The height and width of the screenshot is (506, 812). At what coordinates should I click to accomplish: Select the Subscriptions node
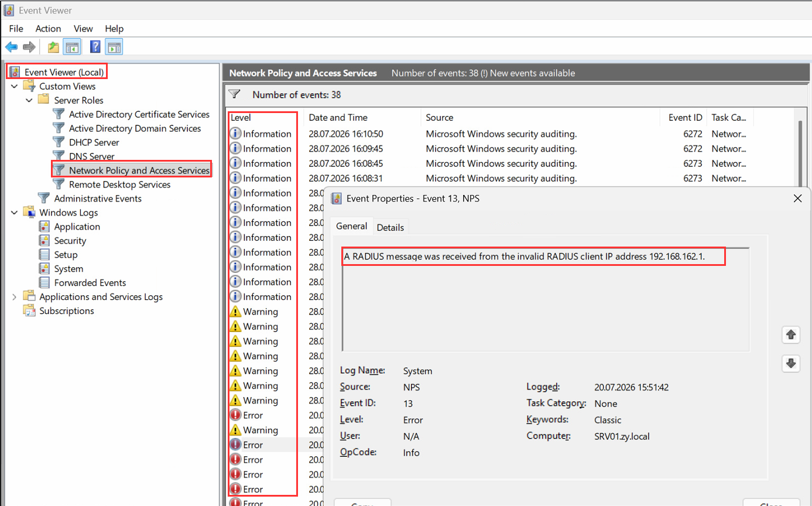(x=66, y=311)
